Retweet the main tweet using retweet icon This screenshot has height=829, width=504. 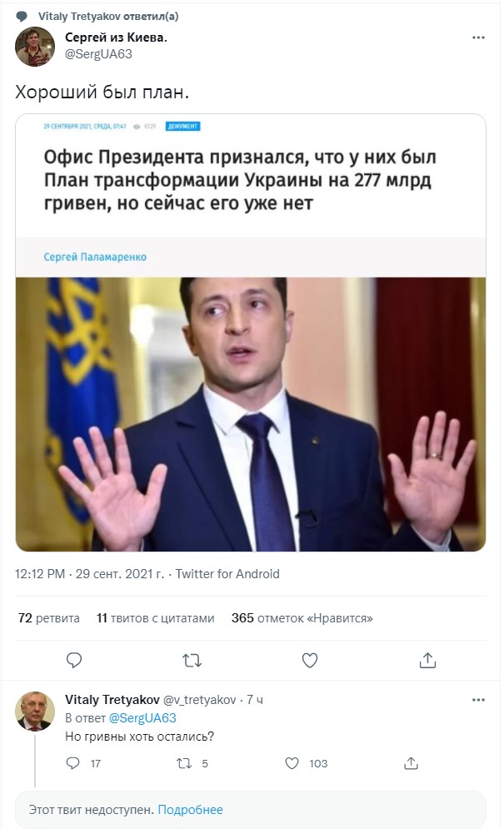point(192,661)
